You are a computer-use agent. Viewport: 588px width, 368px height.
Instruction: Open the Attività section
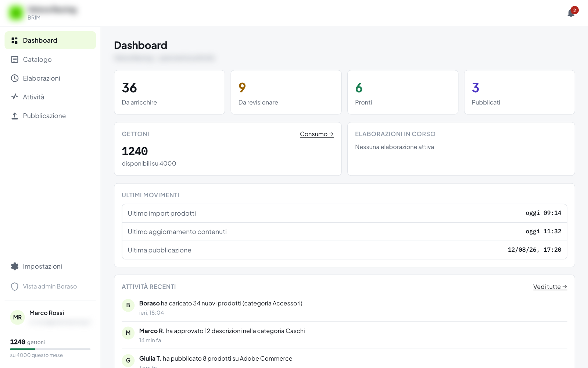(50, 97)
